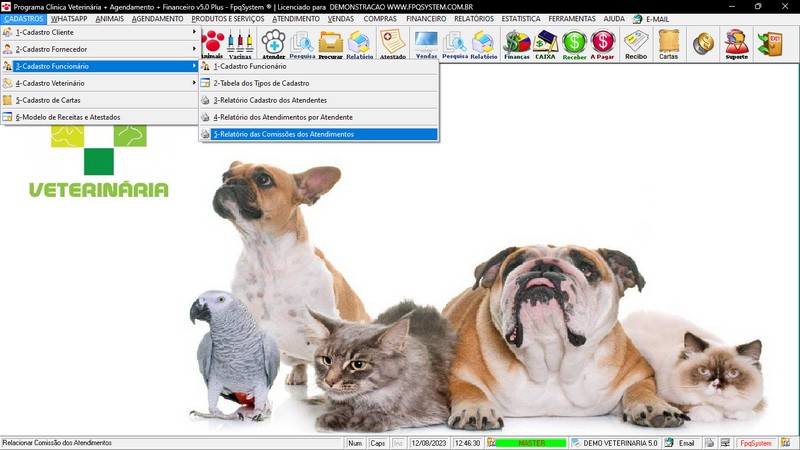Click the CAIXA book icon

click(545, 44)
